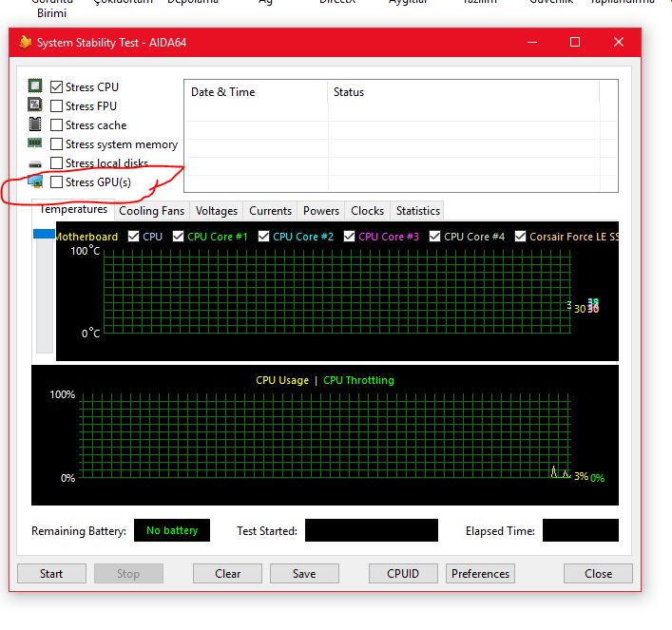Enable the Stress cache checkbox
This screenshot has width=672, height=630.
tap(56, 125)
